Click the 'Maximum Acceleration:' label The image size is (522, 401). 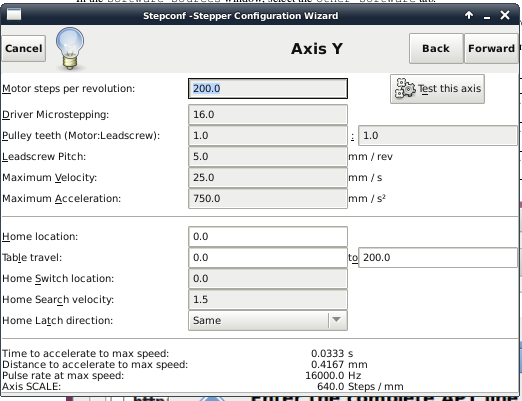(x=61, y=199)
